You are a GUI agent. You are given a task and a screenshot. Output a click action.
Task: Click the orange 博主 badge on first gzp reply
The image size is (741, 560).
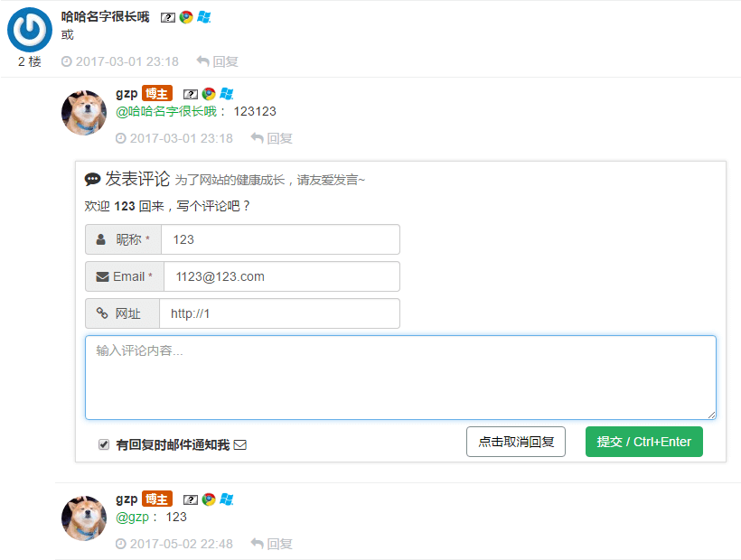click(157, 94)
